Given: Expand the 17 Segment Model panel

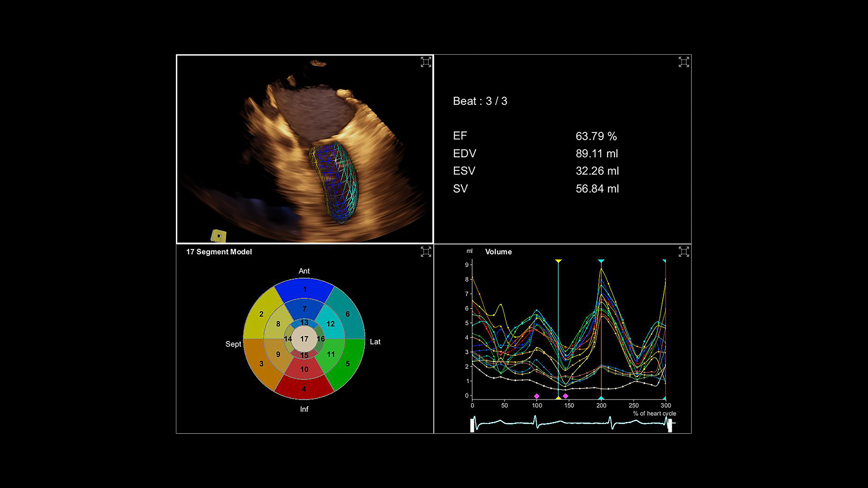Looking at the screenshot, I should pos(425,252).
